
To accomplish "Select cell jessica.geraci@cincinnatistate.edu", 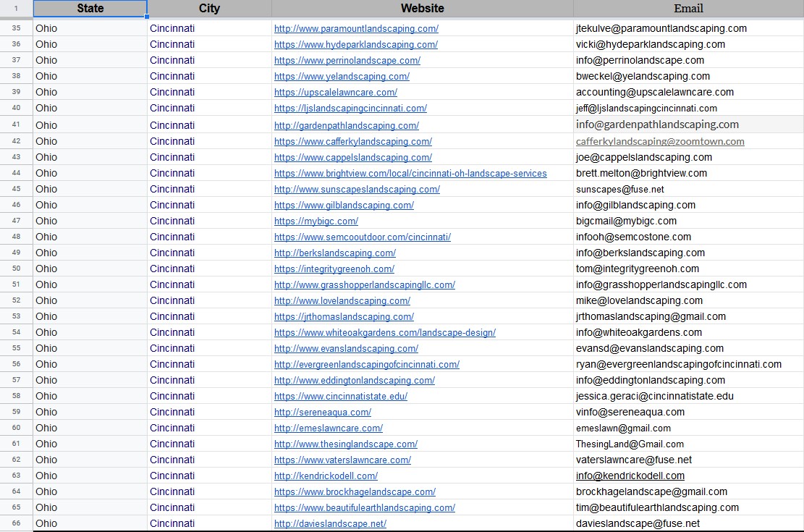I will click(x=689, y=395).
